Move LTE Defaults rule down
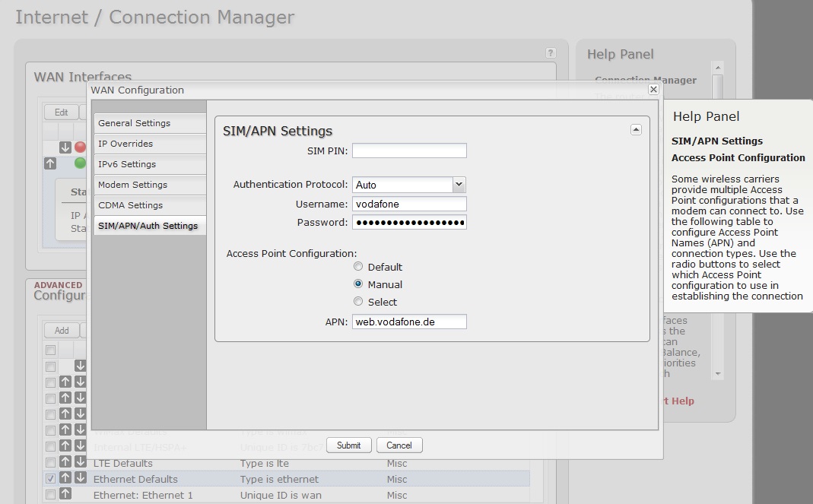The height and width of the screenshot is (504, 813). point(80,463)
